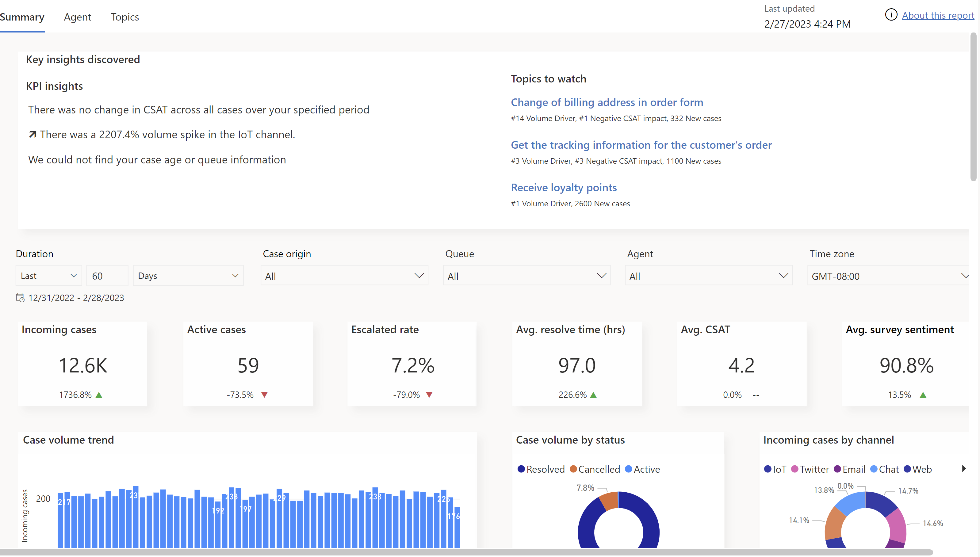The image size is (980, 557).
Task: Click the info icon beside About this report
Action: [x=891, y=15]
